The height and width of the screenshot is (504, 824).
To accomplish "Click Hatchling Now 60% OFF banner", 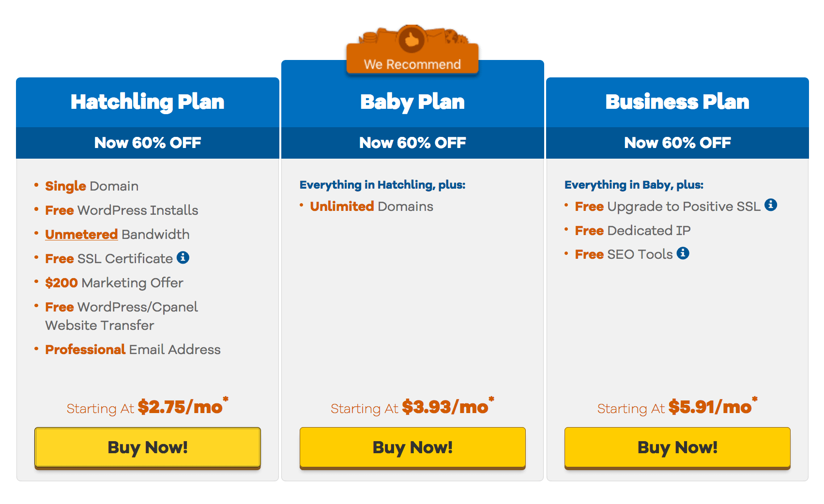I will pyautogui.click(x=148, y=143).
